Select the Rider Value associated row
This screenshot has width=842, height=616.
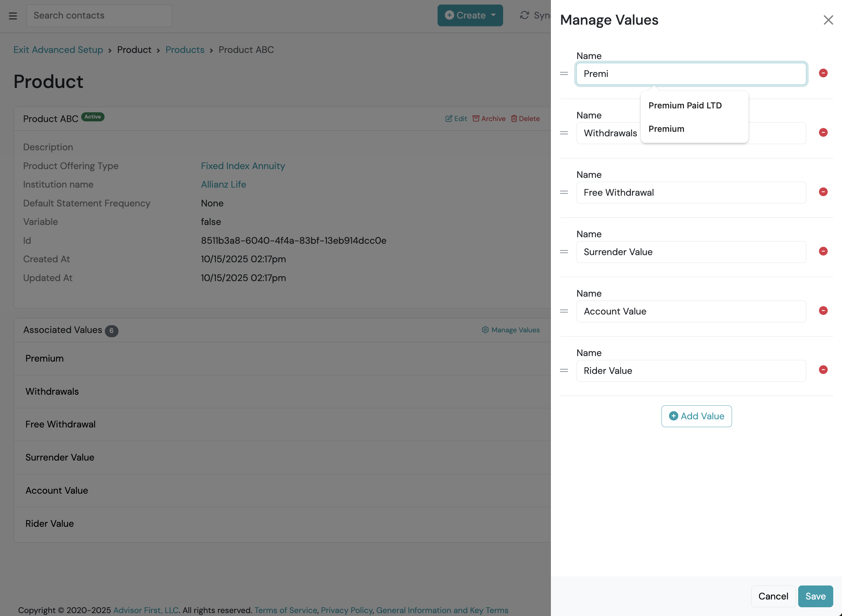282,524
